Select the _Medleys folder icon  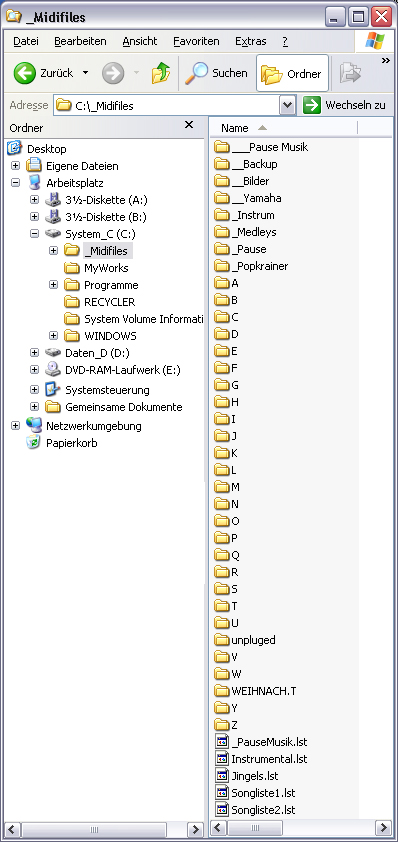click(222, 232)
